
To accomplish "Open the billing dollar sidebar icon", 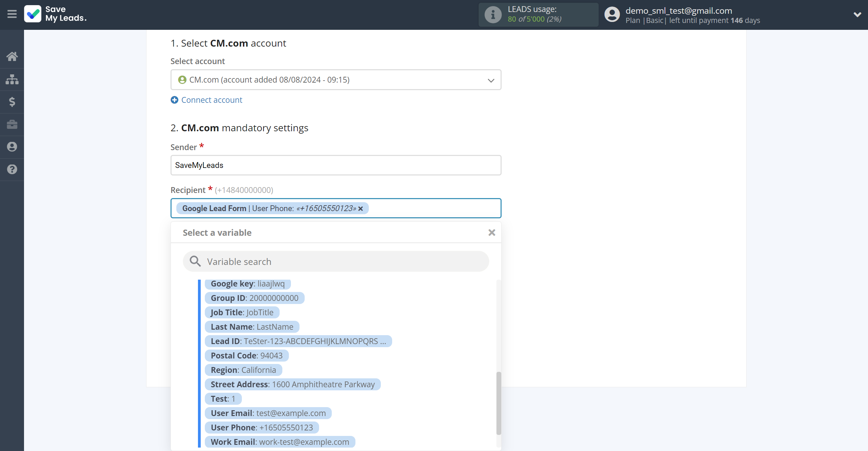I will (12, 102).
